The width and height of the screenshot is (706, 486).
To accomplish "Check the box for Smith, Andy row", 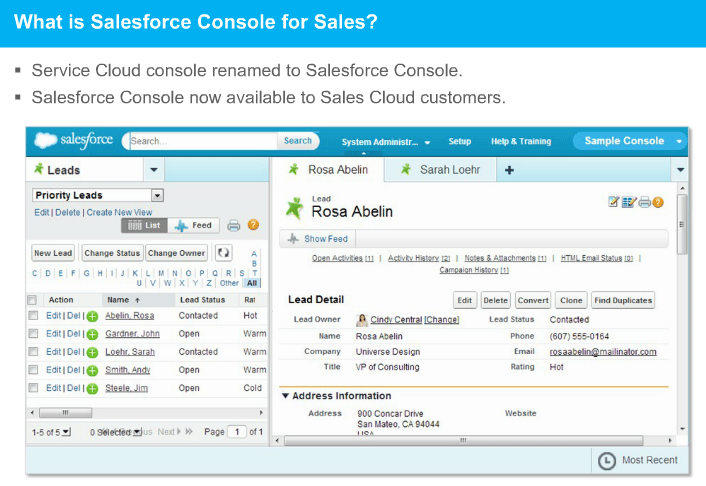I will pos(33,369).
